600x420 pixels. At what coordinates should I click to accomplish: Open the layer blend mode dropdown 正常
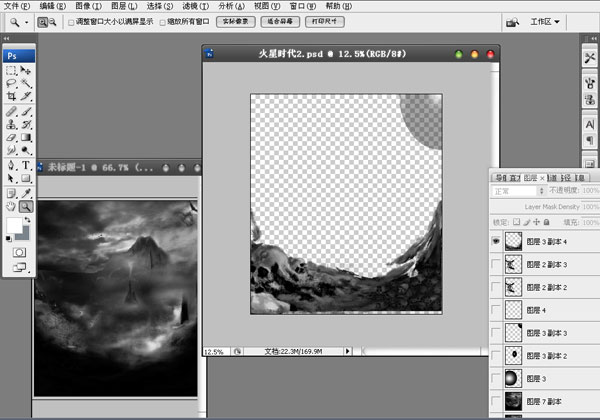(x=518, y=190)
